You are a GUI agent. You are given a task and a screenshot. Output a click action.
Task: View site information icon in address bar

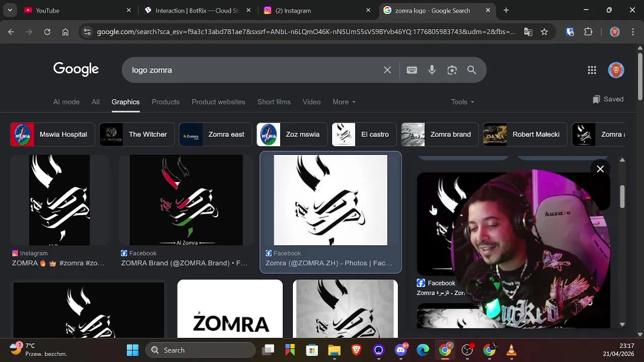87,32
